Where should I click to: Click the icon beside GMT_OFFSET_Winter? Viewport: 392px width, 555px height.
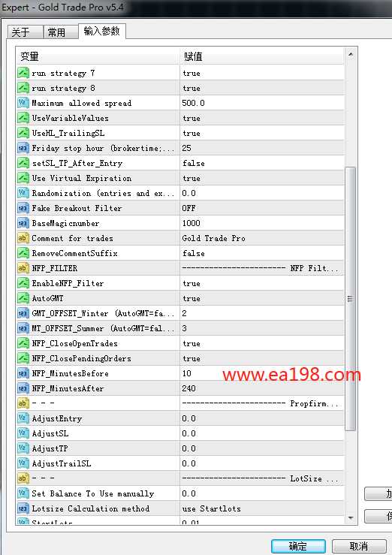click(x=23, y=313)
